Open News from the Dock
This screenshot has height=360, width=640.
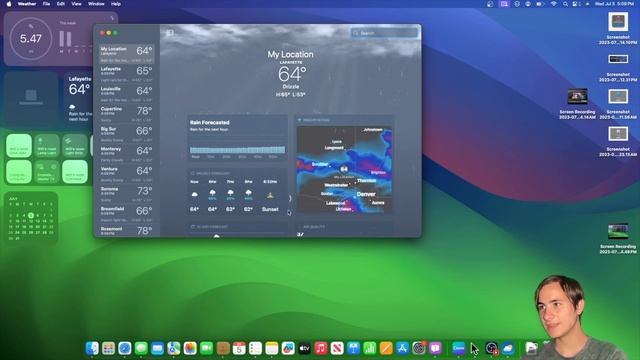[337, 348]
